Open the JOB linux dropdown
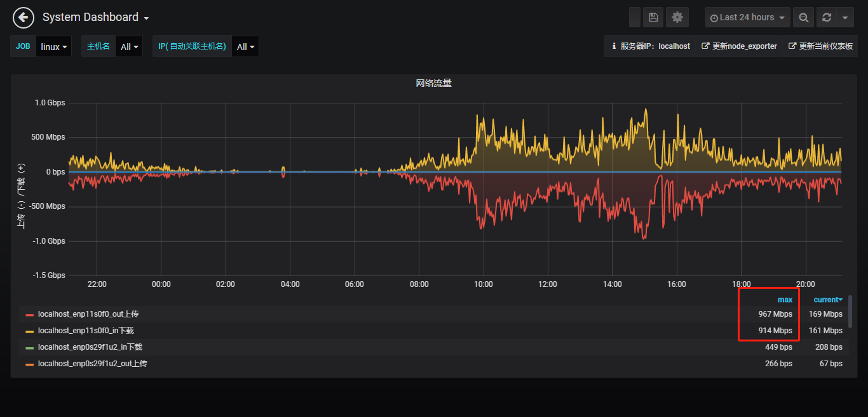The width and height of the screenshot is (868, 417). coord(54,47)
